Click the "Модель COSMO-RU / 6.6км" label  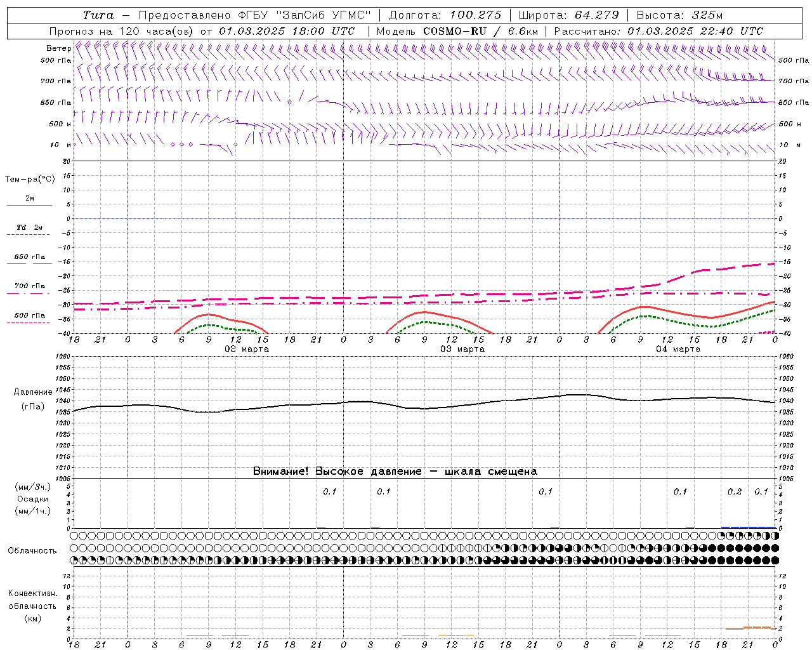457,31
